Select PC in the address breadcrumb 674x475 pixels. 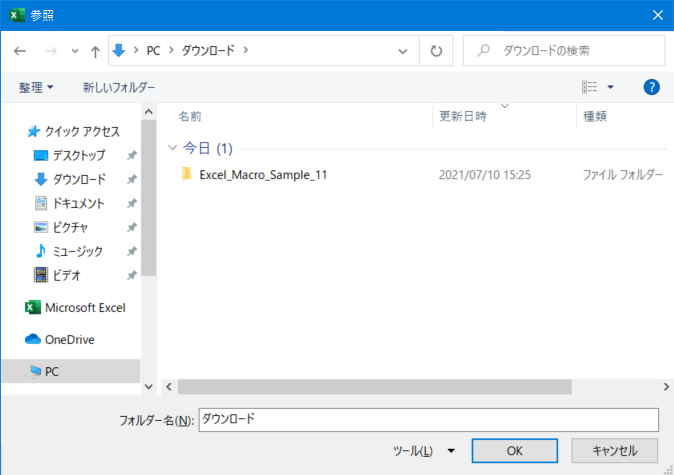pos(153,51)
